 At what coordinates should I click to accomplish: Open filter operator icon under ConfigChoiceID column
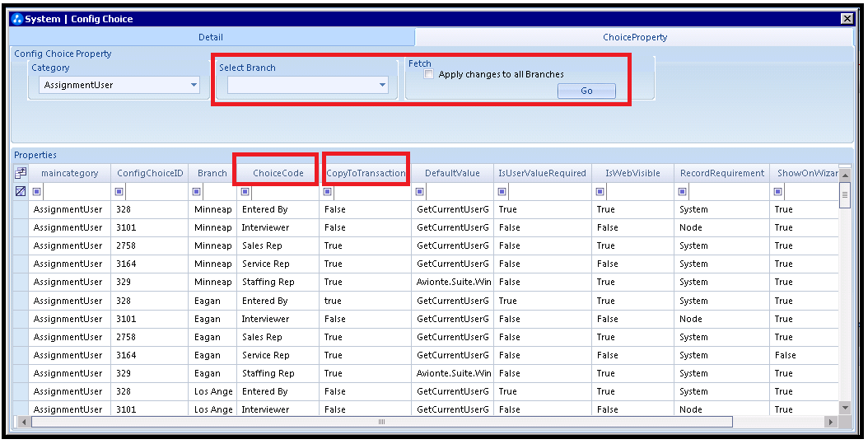tap(119, 192)
